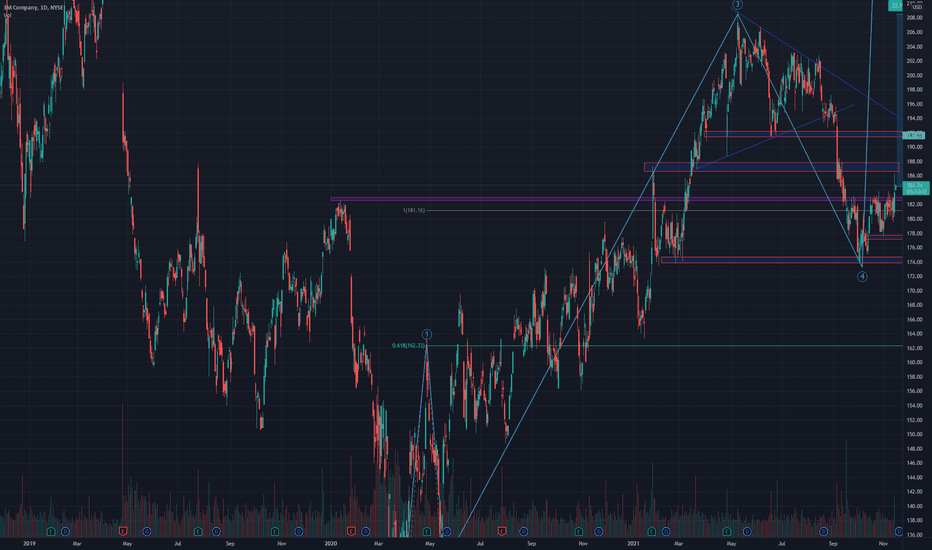Show the earnings marker before Nov 2019
Image resolution: width=932 pixels, height=550 pixels.
275,531
